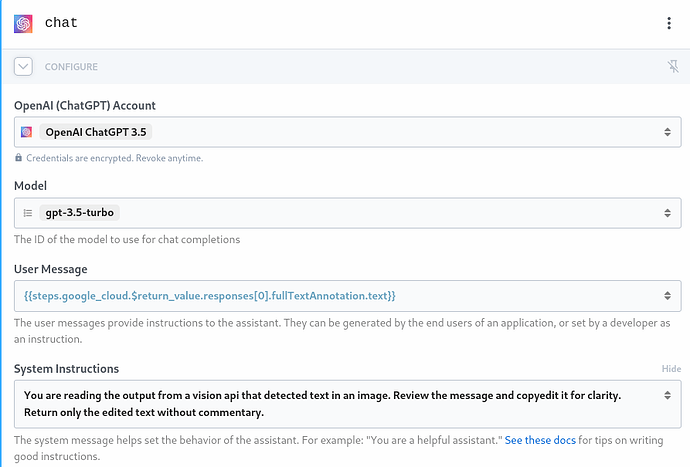Image resolution: width=690 pixels, height=467 pixels.
Task: Open the OpenAI Account dropdown arrows
Action: (x=667, y=132)
